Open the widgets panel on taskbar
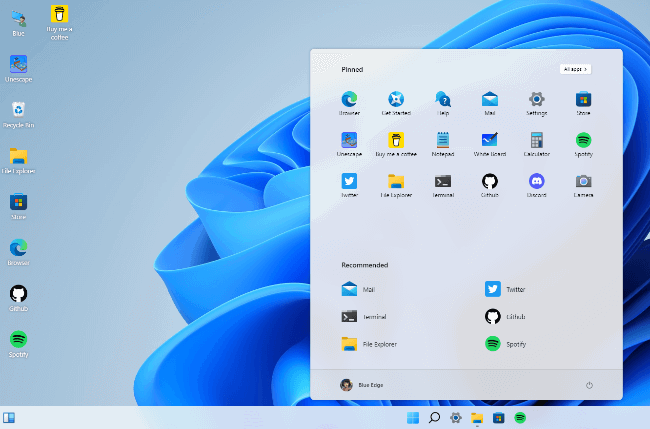650x429 pixels. (9, 418)
